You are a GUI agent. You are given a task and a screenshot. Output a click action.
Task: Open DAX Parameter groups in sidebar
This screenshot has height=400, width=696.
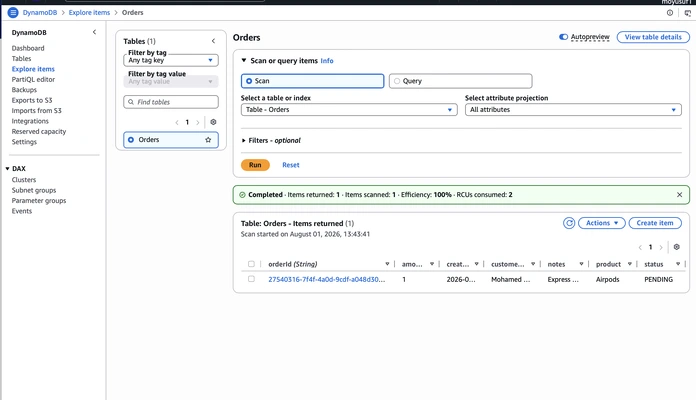39,201
